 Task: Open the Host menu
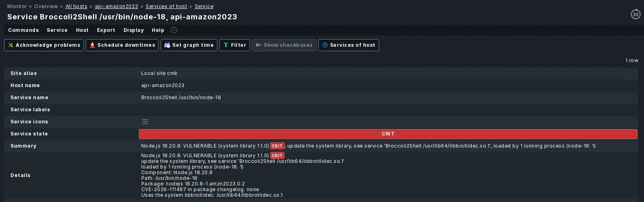click(82, 30)
